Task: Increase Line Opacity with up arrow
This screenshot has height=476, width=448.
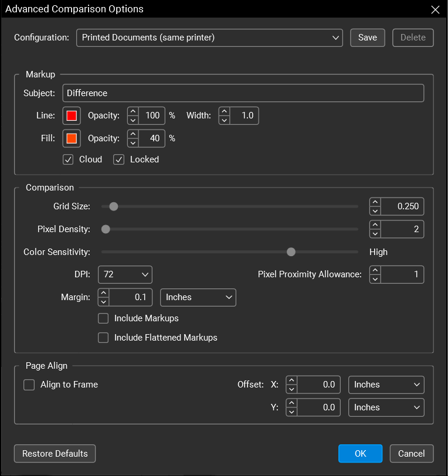Action: pos(133,111)
